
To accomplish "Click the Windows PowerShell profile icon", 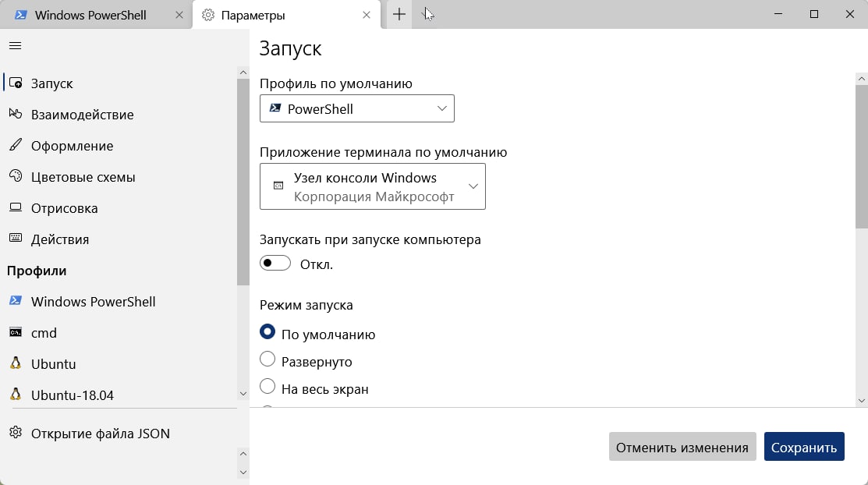I will [x=16, y=301].
